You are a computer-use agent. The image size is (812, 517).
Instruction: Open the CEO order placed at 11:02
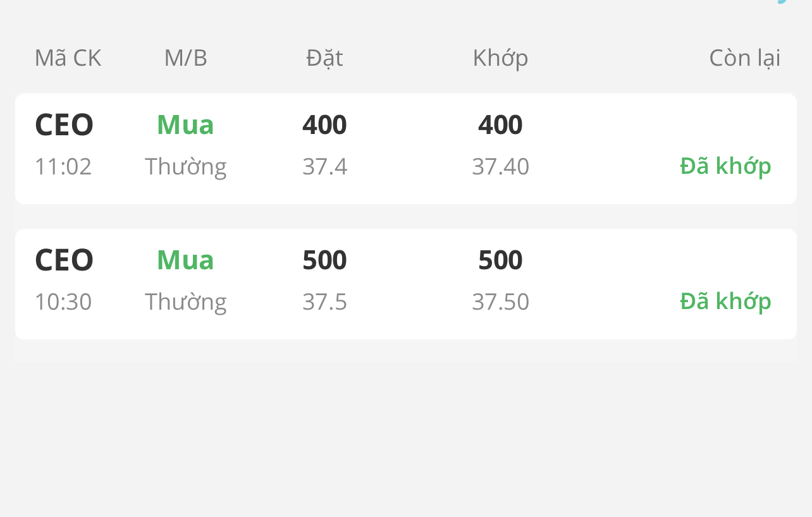pyautogui.click(x=64, y=125)
